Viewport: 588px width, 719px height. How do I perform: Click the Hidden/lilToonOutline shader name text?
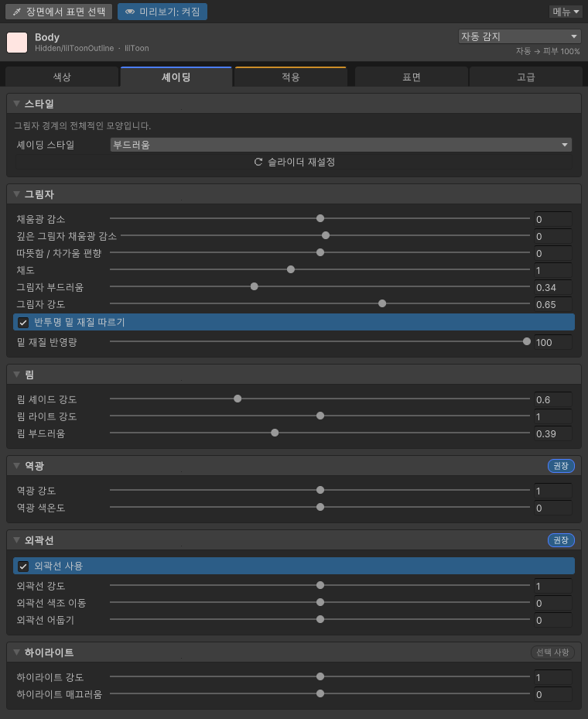pos(74,48)
